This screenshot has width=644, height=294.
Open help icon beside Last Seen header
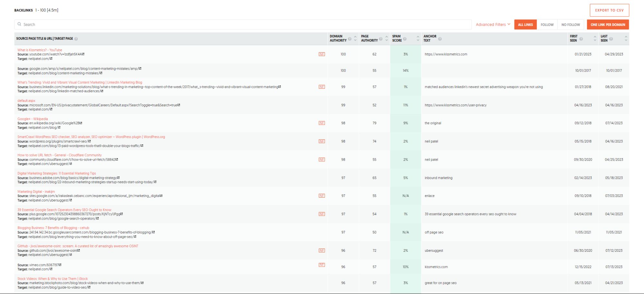click(x=611, y=39)
